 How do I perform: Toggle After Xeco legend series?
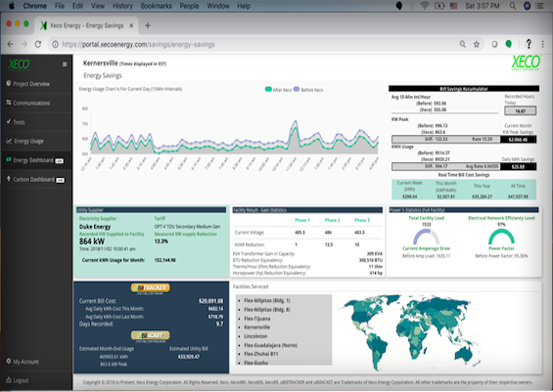(x=278, y=90)
